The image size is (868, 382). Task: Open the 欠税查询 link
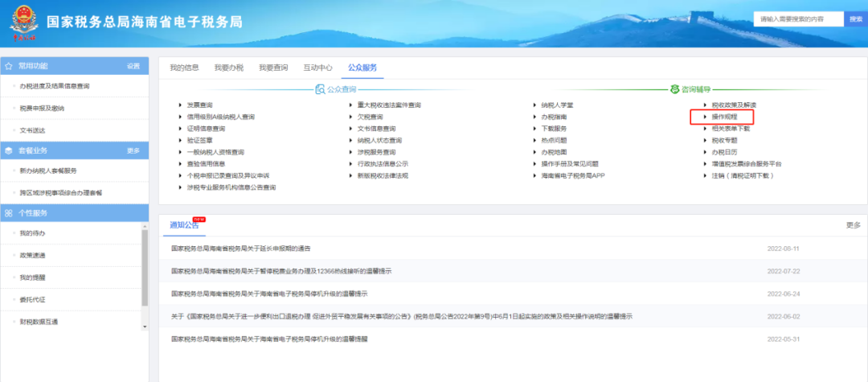[370, 117]
